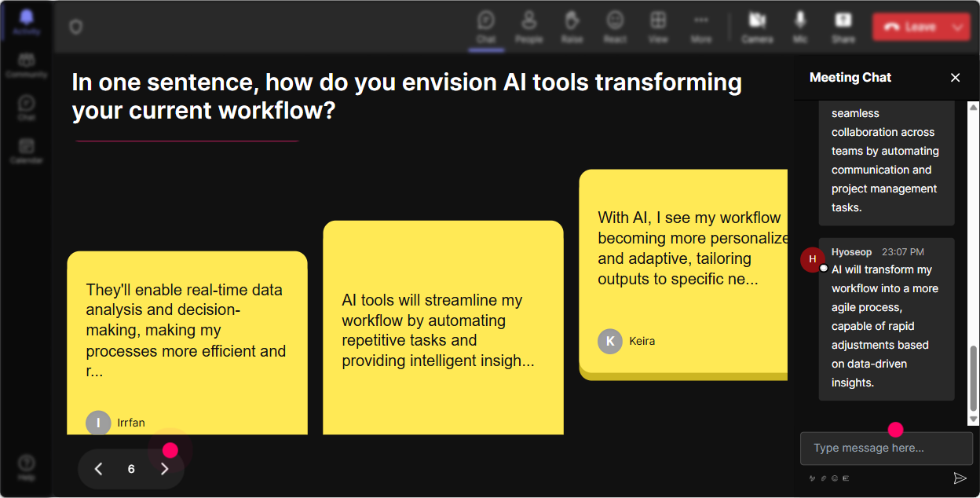The image size is (980, 498).
Task: Click the poll question heading text
Action: pos(407,96)
